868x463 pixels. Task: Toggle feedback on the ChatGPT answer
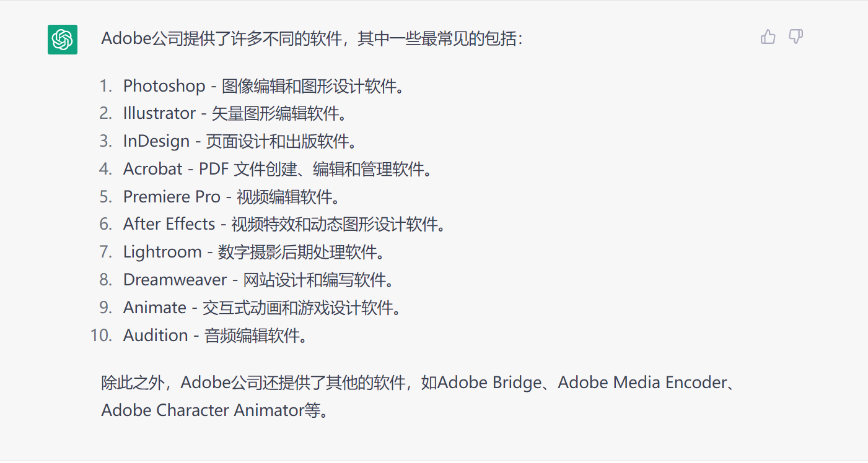pos(768,37)
